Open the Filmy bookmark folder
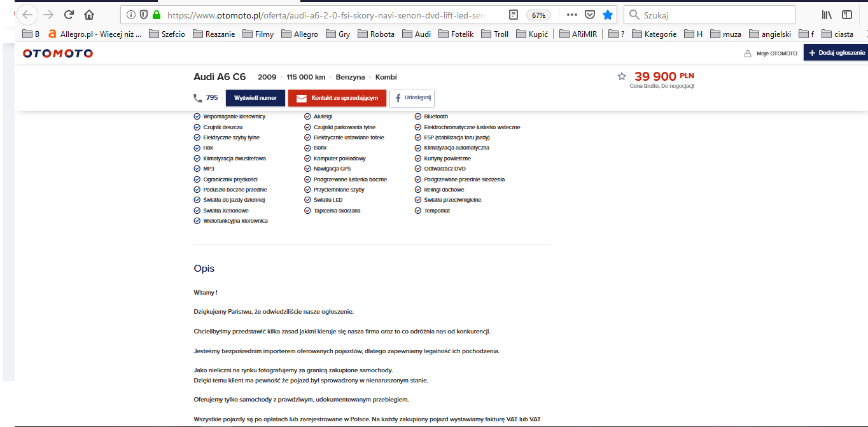This screenshot has width=868, height=427. coord(258,34)
